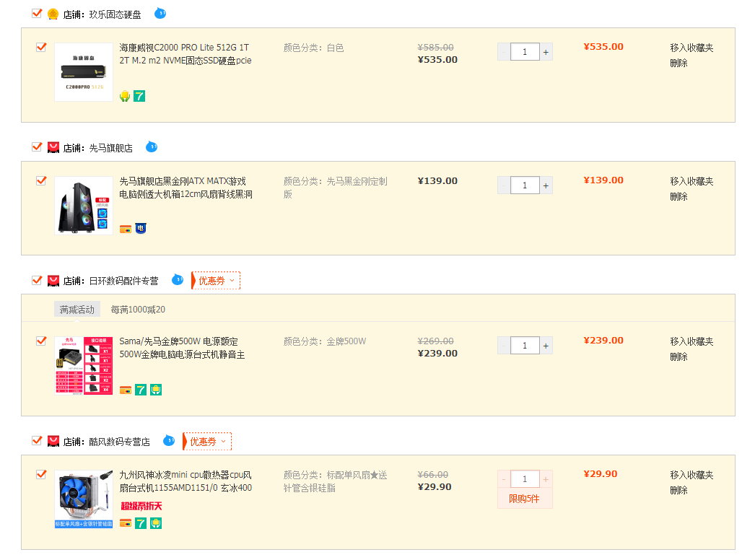Open shop link 先马旗舰店
742x560 pixels.
[110, 148]
